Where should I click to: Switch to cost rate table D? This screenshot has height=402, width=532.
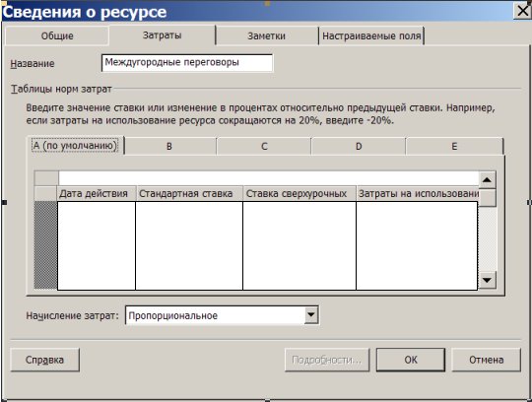[359, 147]
